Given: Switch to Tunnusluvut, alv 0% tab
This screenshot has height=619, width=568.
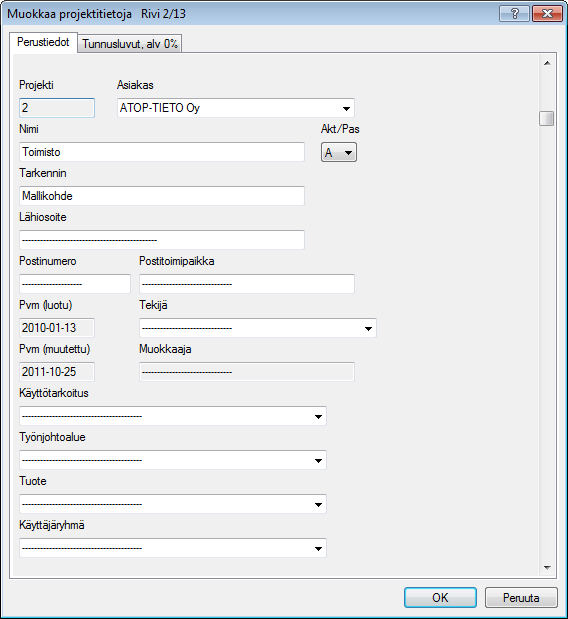Looking at the screenshot, I should point(130,44).
